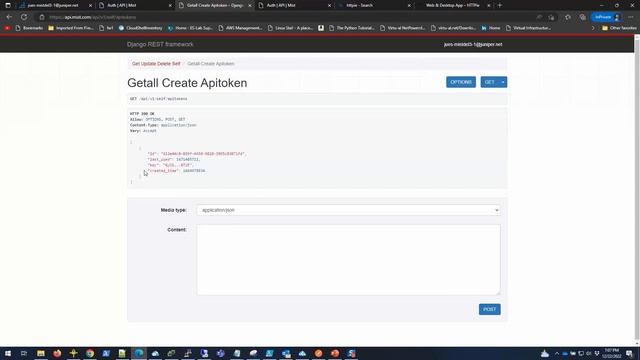This screenshot has width=640, height=360.
Task: Switch to the first Auth | API | Mist tab
Action: point(135,5)
